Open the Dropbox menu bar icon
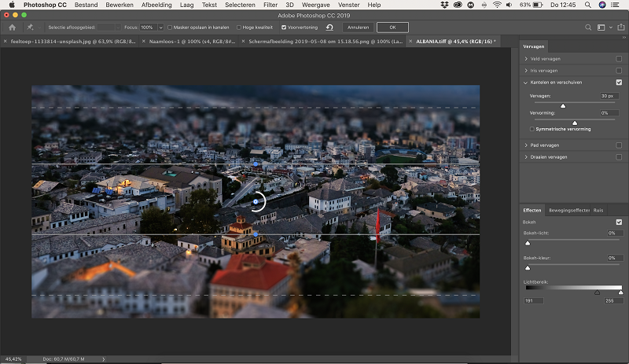Image resolution: width=629 pixels, height=364 pixels. click(x=444, y=5)
